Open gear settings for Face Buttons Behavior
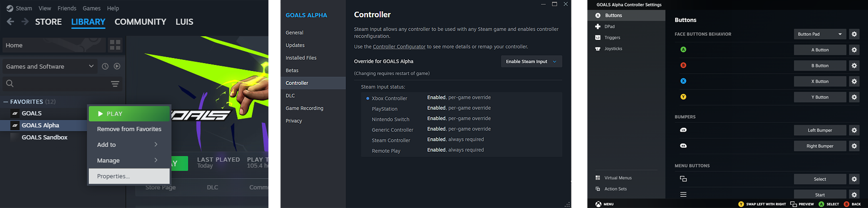868x208 pixels. (x=854, y=34)
